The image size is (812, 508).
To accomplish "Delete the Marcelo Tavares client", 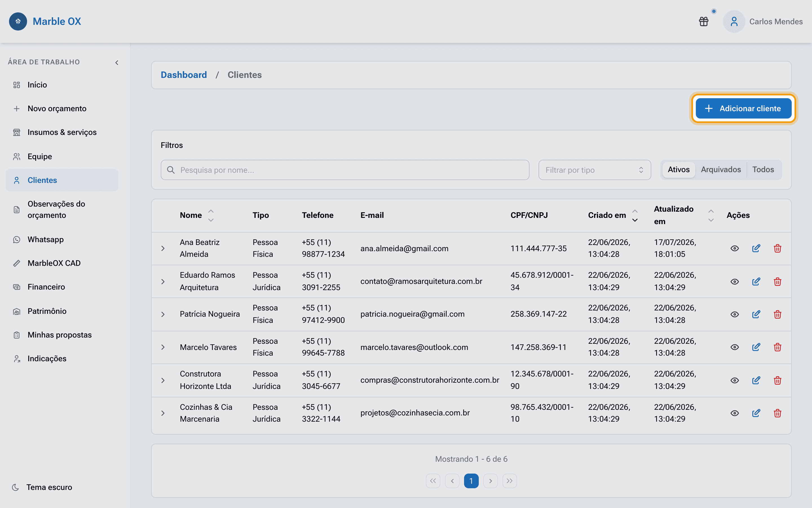I will pos(777,347).
